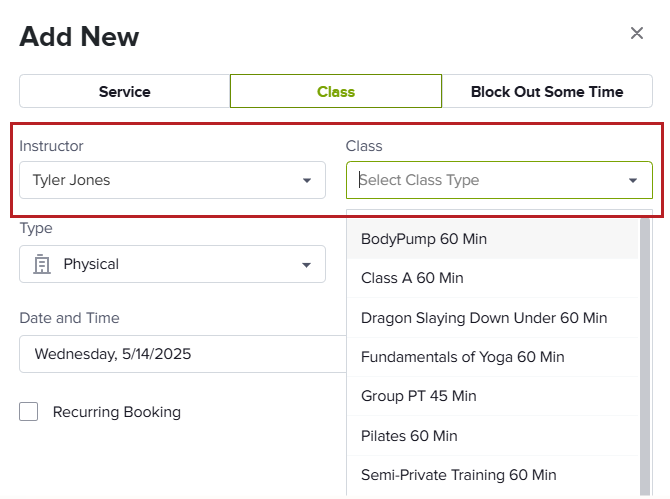Open the Physical type dropdown
Screen dimensions: 670x499
click(x=172, y=264)
